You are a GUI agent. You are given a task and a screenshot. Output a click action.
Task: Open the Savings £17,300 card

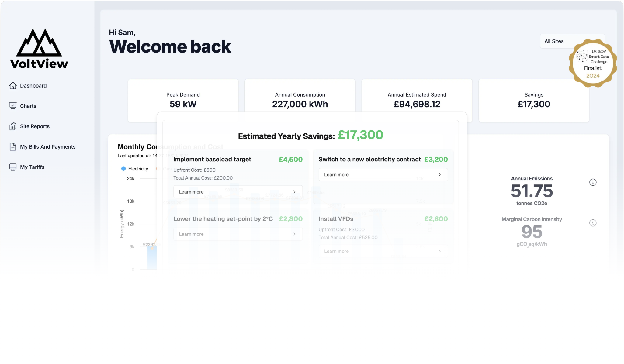point(534,100)
